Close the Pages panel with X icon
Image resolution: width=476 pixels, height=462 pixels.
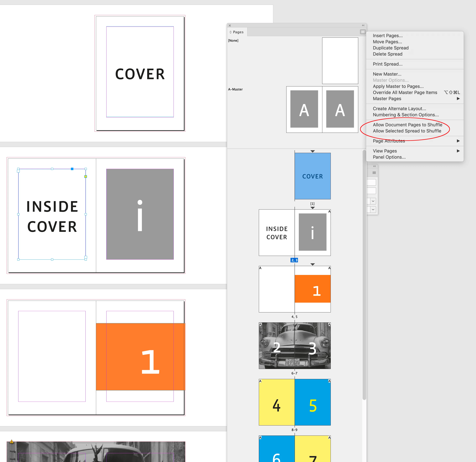[230, 26]
